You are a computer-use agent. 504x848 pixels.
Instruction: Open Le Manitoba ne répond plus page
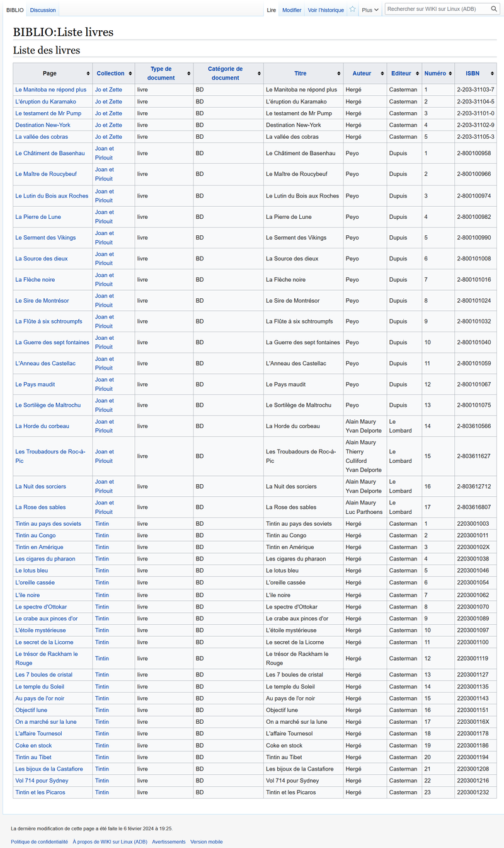tap(51, 90)
